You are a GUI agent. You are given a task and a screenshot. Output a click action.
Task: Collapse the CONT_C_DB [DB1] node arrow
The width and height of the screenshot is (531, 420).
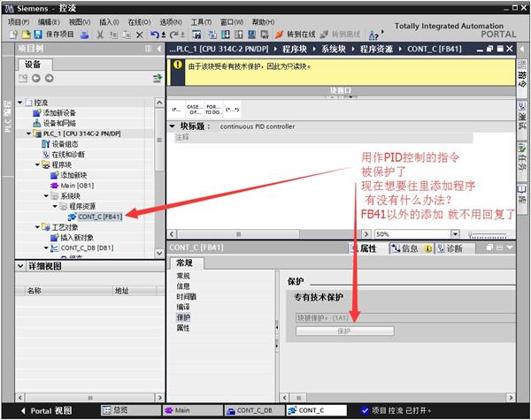(46, 248)
